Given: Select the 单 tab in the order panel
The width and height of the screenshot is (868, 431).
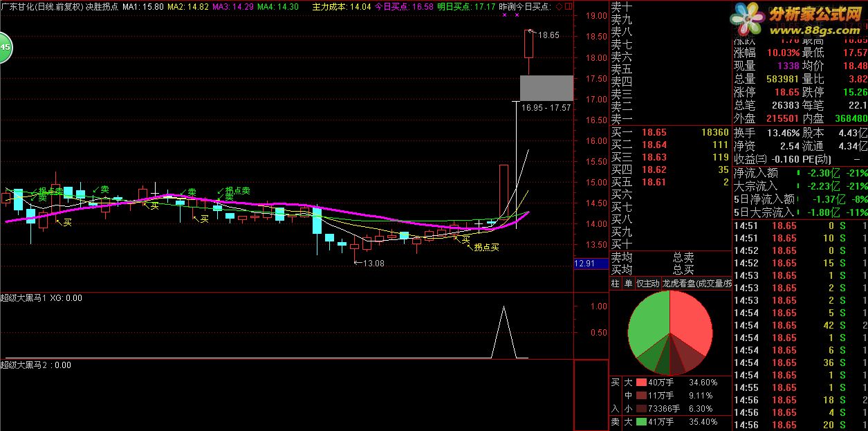Looking at the screenshot, I should click(628, 283).
